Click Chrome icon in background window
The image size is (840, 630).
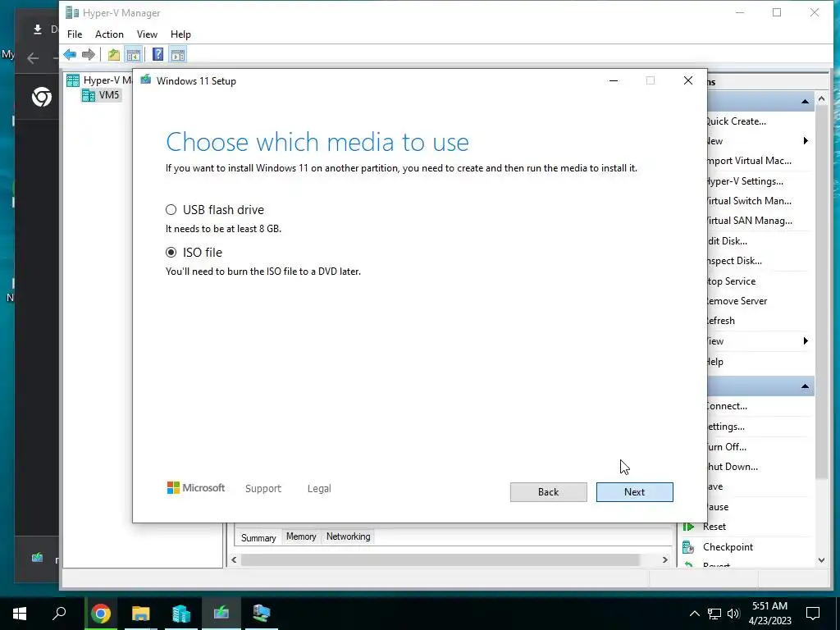click(42, 97)
